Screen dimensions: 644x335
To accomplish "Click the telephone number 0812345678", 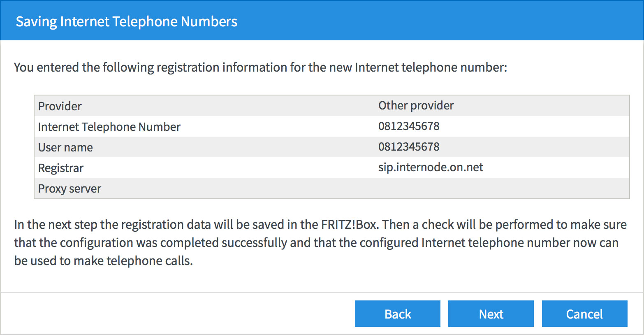I will pyautogui.click(x=409, y=126).
